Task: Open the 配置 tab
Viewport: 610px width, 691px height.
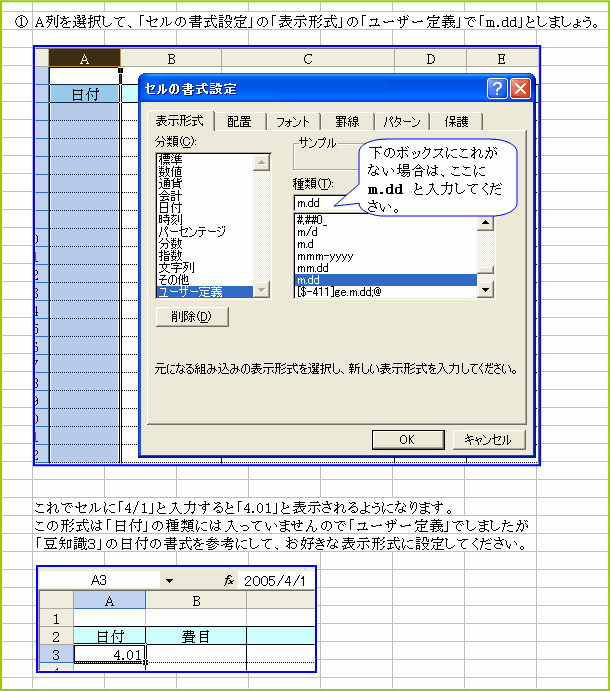Action: point(240,122)
